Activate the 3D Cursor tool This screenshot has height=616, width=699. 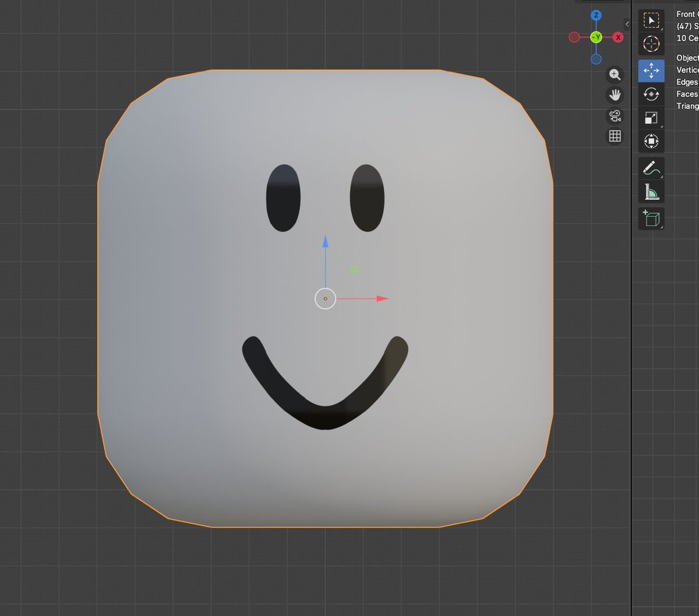(651, 44)
